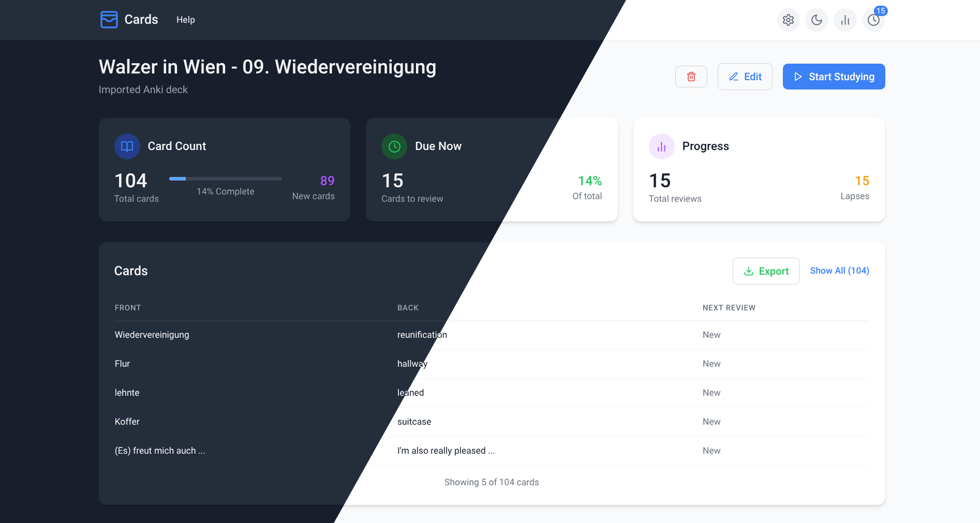Open the Help menu item
The image size is (980, 523).
185,20
